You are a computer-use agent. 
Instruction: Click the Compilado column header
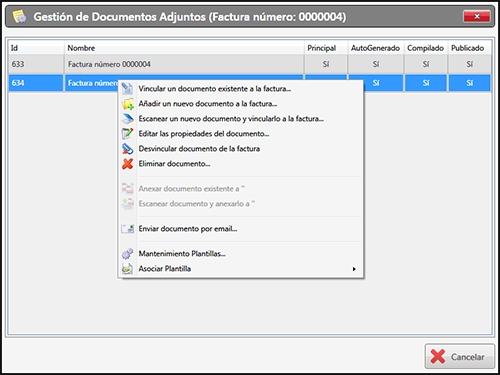point(426,48)
